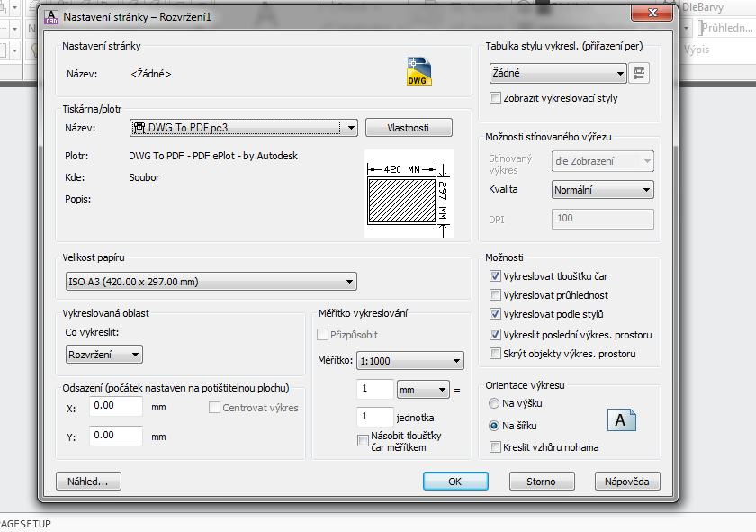Screen dimensions: 756x532
Task: Uncheck Vykreslovat tloušťku čar option
Action: (495, 276)
